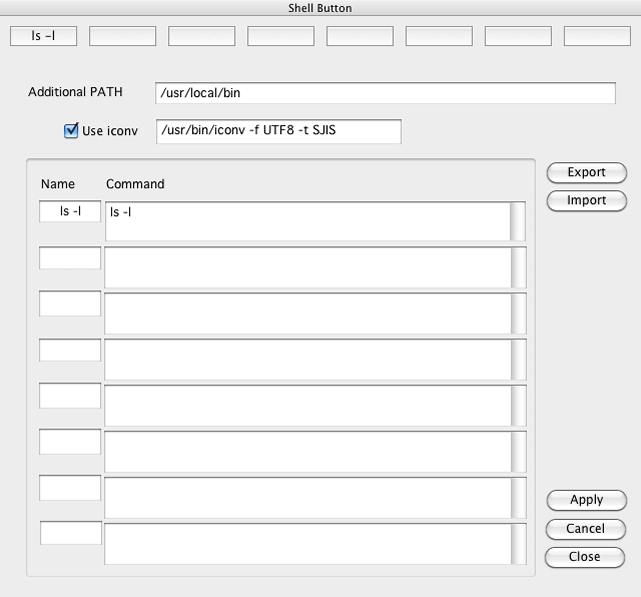Viewport: 641px width, 597px height.
Task: Click the Export button
Action: pyautogui.click(x=587, y=173)
